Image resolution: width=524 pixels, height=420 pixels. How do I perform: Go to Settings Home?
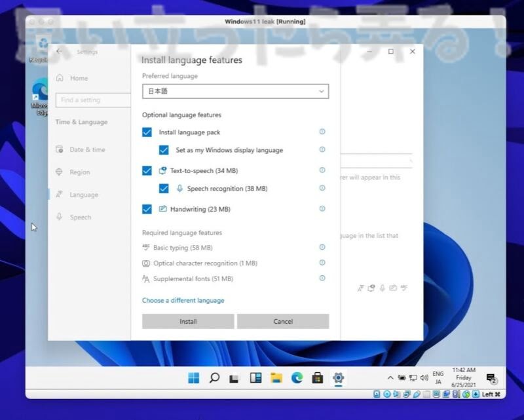point(72,78)
